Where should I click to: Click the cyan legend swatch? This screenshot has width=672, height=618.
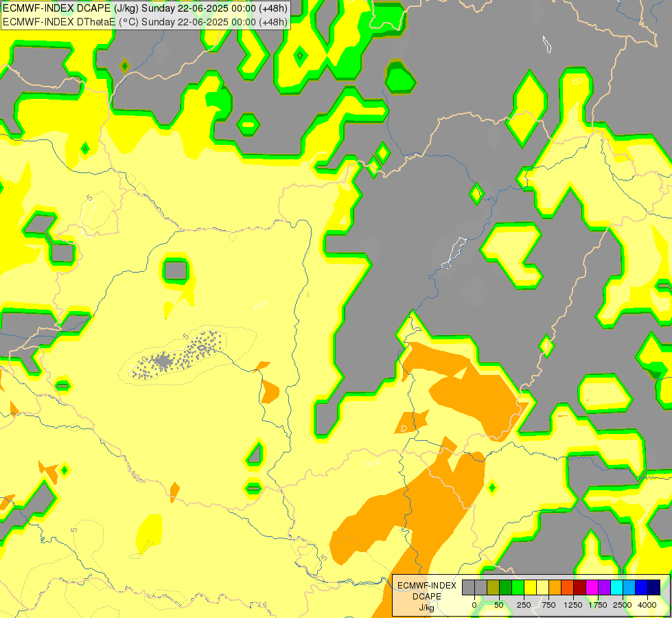tap(616, 587)
